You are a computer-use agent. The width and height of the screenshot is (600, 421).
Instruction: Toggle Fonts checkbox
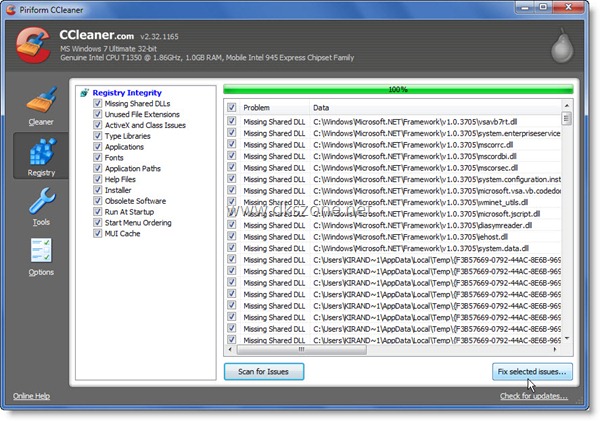point(98,157)
